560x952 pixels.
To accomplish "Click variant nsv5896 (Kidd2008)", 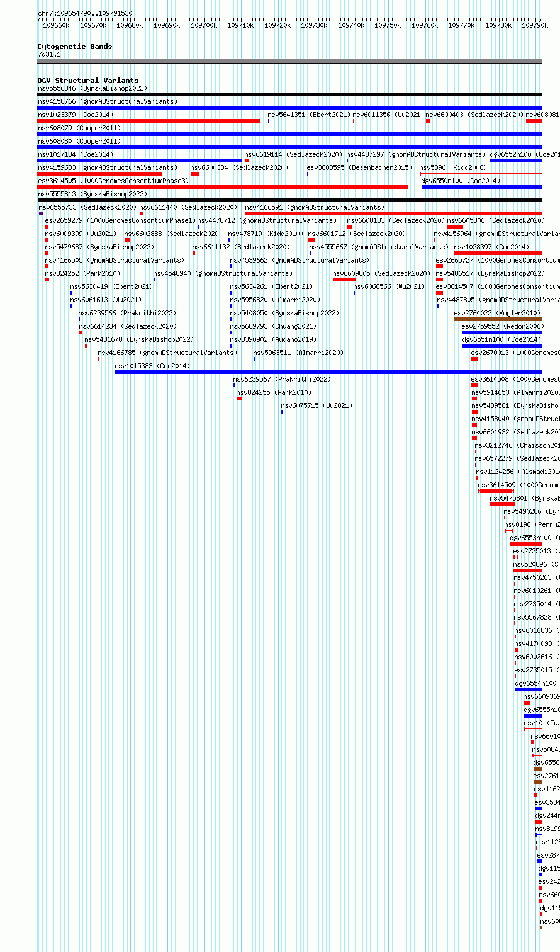I will (453, 167).
